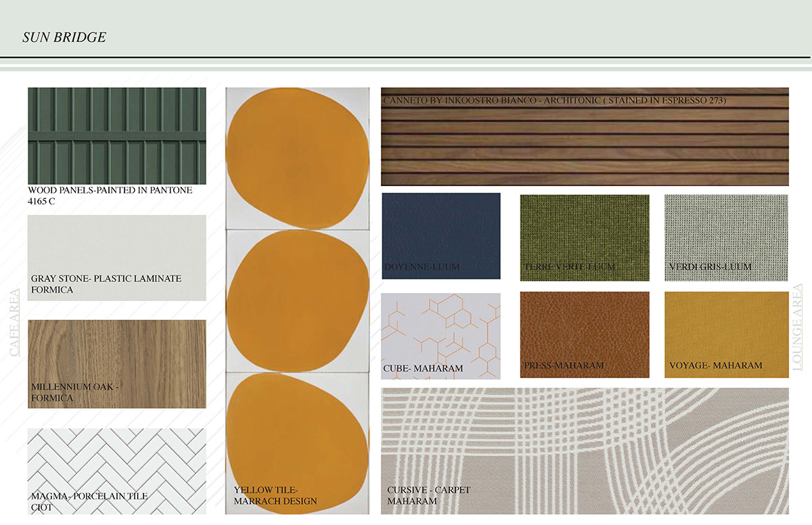Click the 'SUN BRIDGE' title text

click(x=64, y=38)
